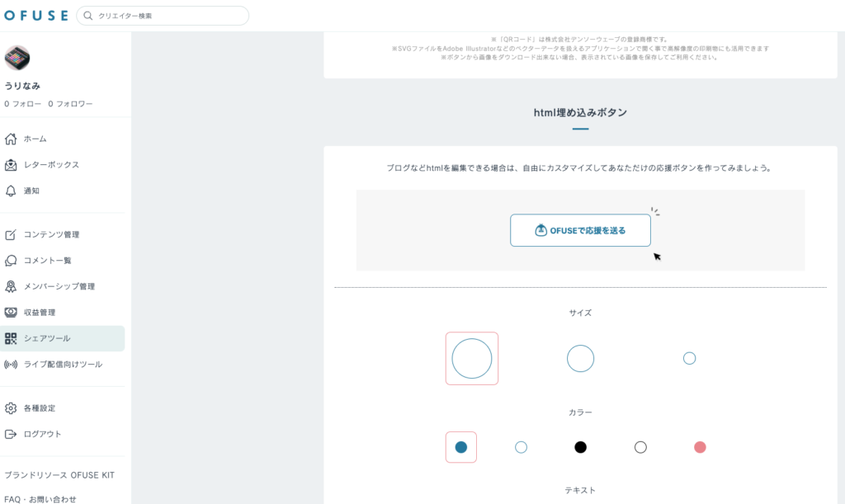Select the small button size option
The width and height of the screenshot is (845, 504).
coord(689,358)
